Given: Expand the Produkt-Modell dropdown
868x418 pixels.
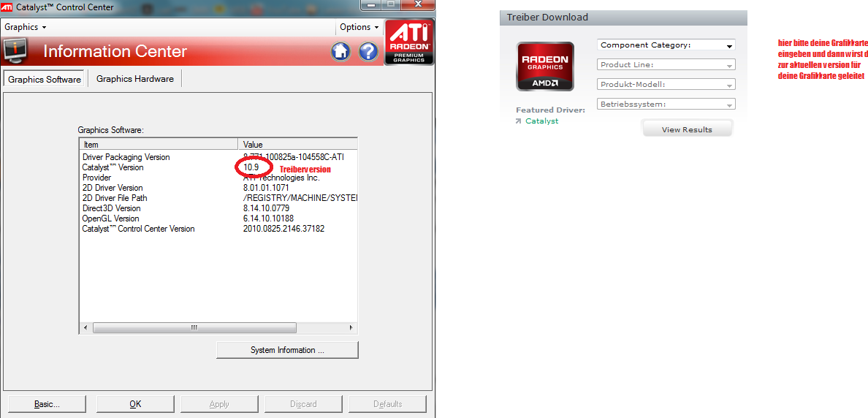Looking at the screenshot, I should click(666, 84).
